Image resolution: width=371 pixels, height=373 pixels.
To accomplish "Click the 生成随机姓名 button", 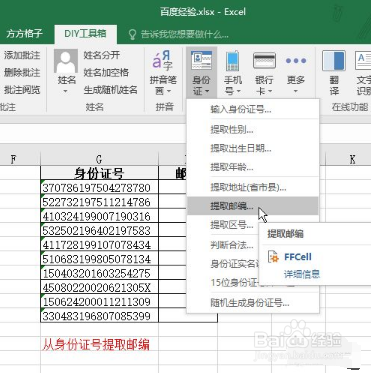I will (x=110, y=90).
